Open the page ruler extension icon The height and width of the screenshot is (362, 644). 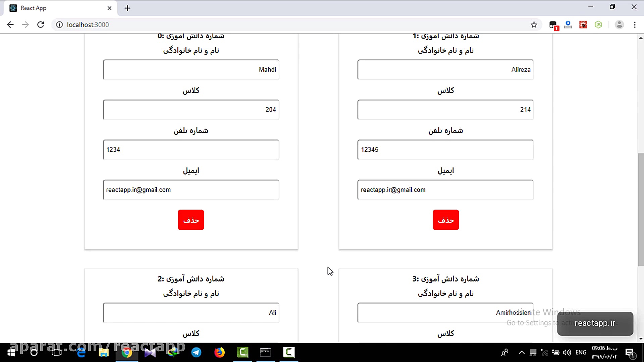click(568, 24)
